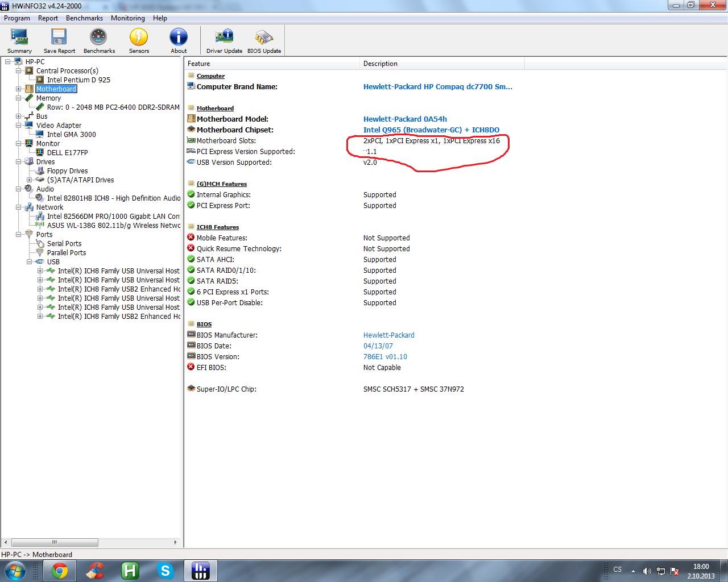Collapse the Video Adapter node
Screen dimensions: 728x582
click(x=19, y=125)
